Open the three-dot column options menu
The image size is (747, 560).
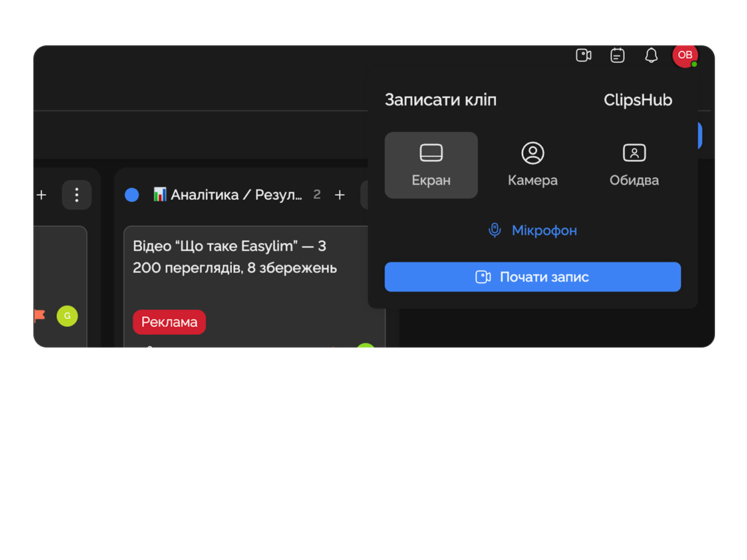click(77, 194)
